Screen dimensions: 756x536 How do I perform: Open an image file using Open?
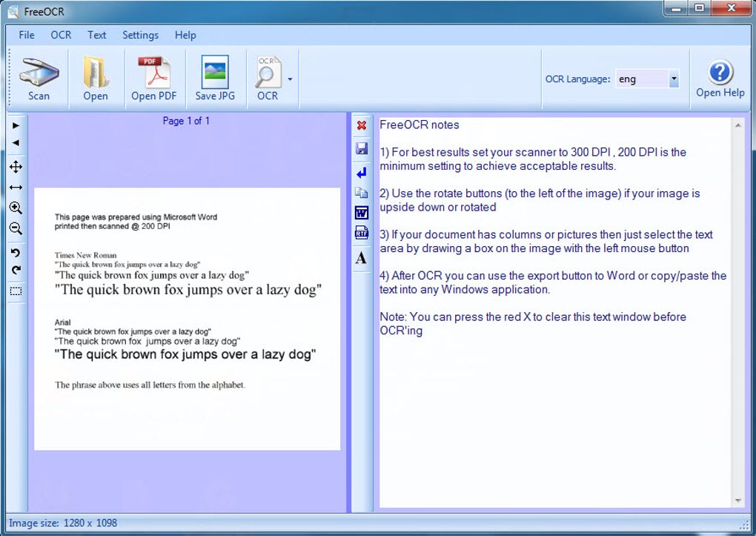click(96, 79)
